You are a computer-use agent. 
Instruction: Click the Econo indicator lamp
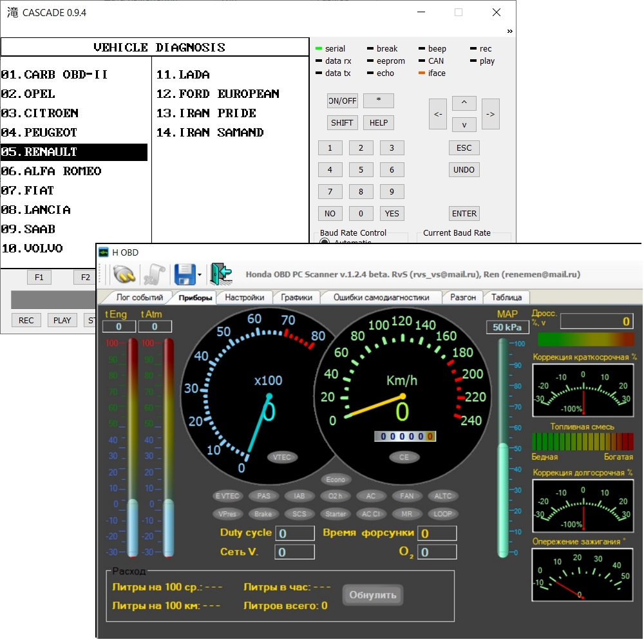336,479
